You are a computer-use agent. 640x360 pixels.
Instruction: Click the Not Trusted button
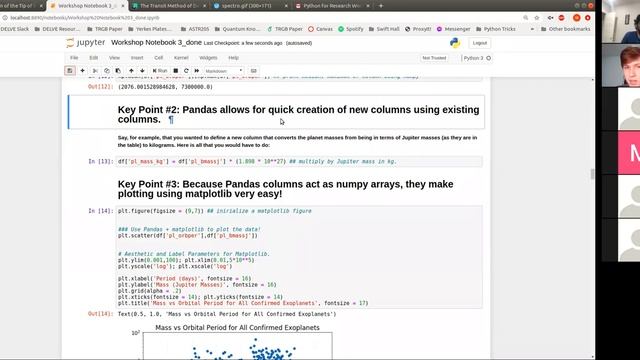point(434,58)
